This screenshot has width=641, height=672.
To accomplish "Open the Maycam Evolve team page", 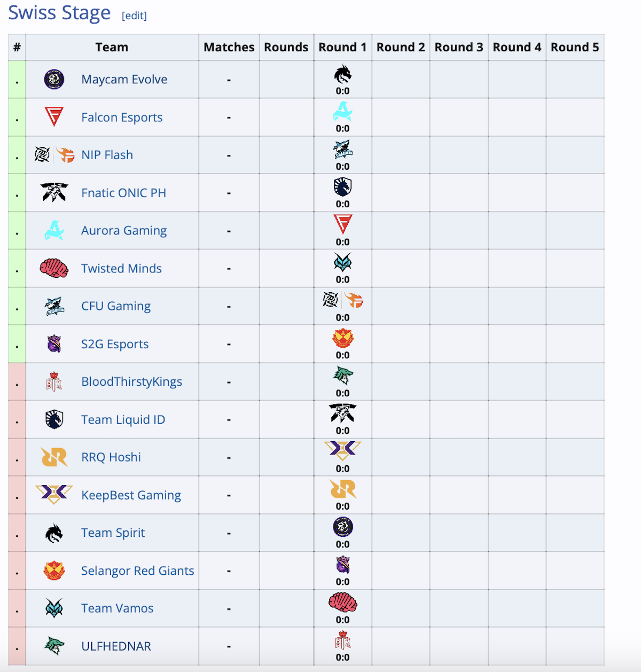I will (124, 79).
